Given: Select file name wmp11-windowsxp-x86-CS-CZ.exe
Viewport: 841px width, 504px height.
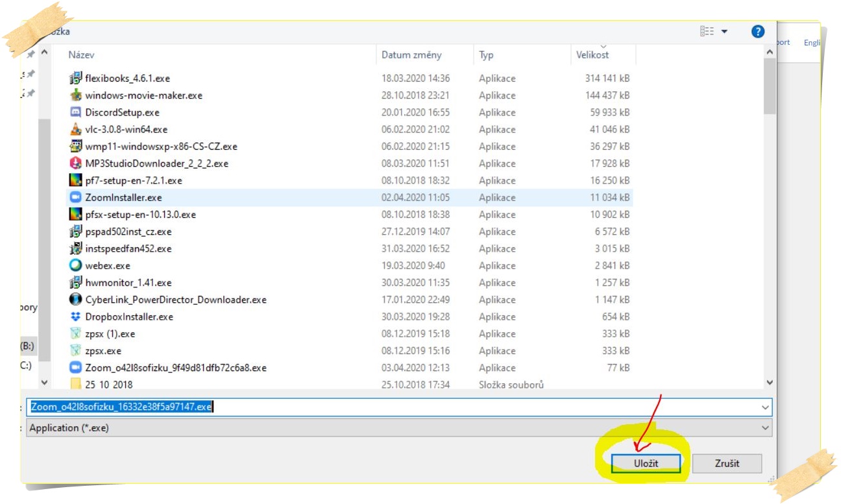Looking at the screenshot, I should tap(162, 147).
